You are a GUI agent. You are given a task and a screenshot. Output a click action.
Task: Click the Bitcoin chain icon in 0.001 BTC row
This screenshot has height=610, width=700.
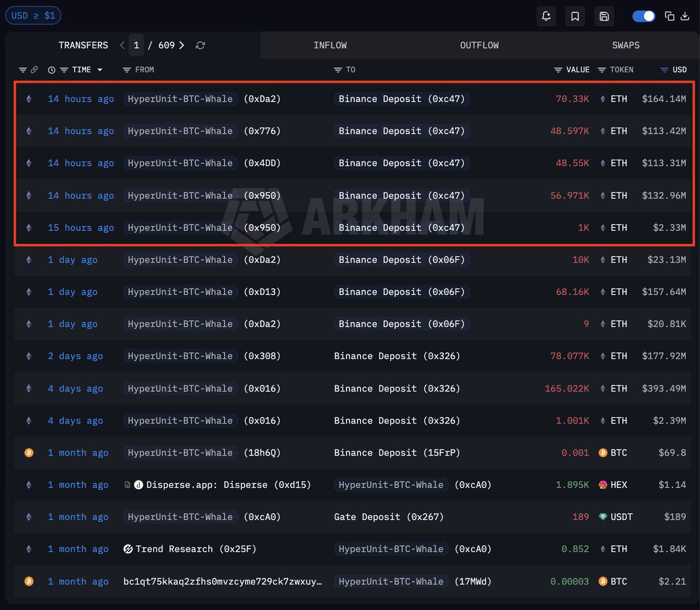tap(29, 453)
